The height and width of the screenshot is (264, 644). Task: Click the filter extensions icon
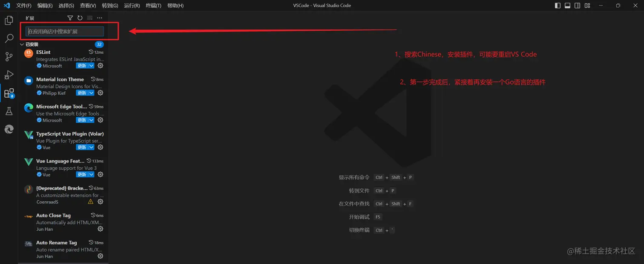click(x=70, y=18)
